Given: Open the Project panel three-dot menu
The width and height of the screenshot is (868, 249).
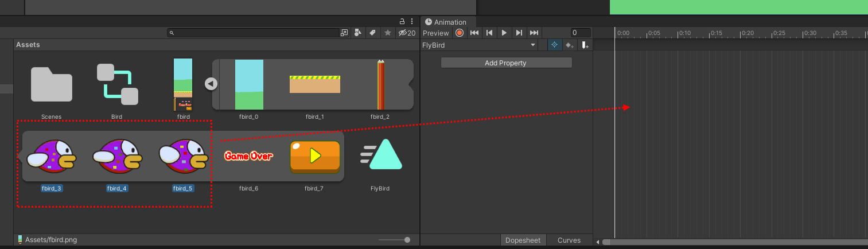Looking at the screenshot, I should pos(412,21).
